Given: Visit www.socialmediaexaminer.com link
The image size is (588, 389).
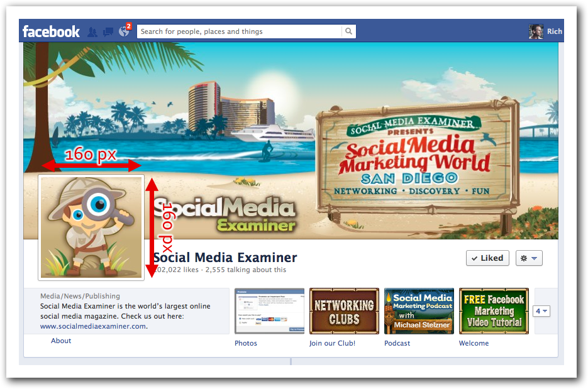Looking at the screenshot, I should pos(93,326).
